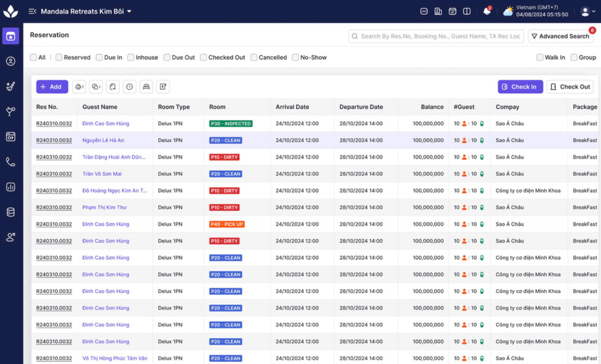Click the clock history toolbar icon
Screen dimensions: 601x364
pos(129,87)
